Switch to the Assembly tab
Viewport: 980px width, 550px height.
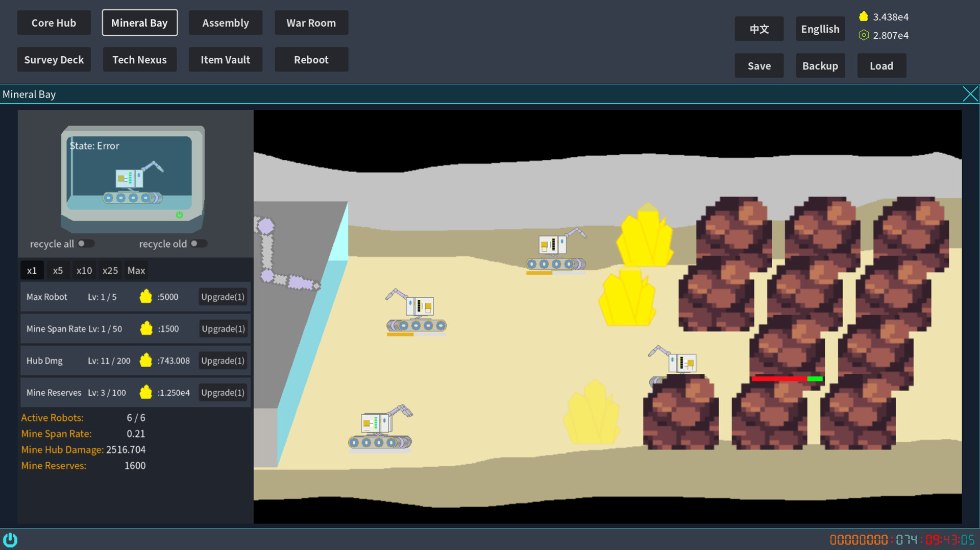tap(226, 22)
